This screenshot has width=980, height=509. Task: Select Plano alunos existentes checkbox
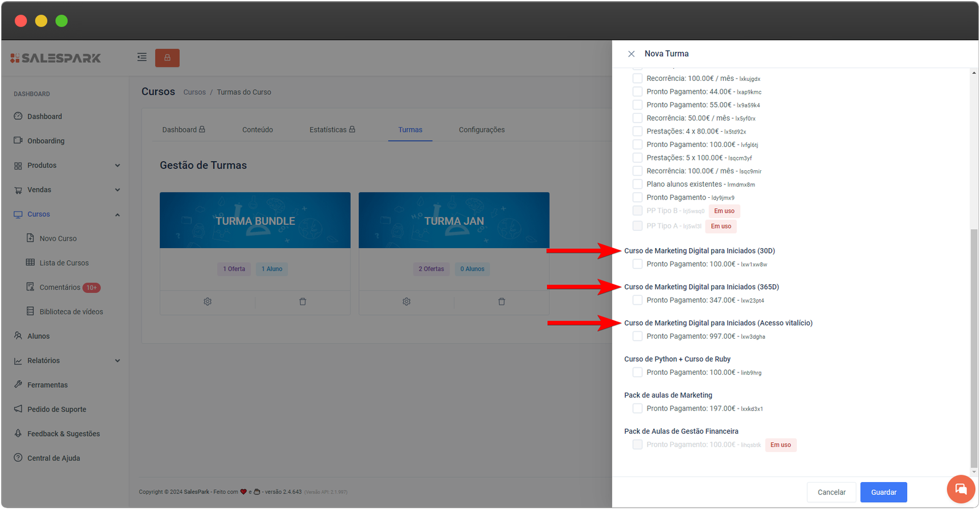638,184
